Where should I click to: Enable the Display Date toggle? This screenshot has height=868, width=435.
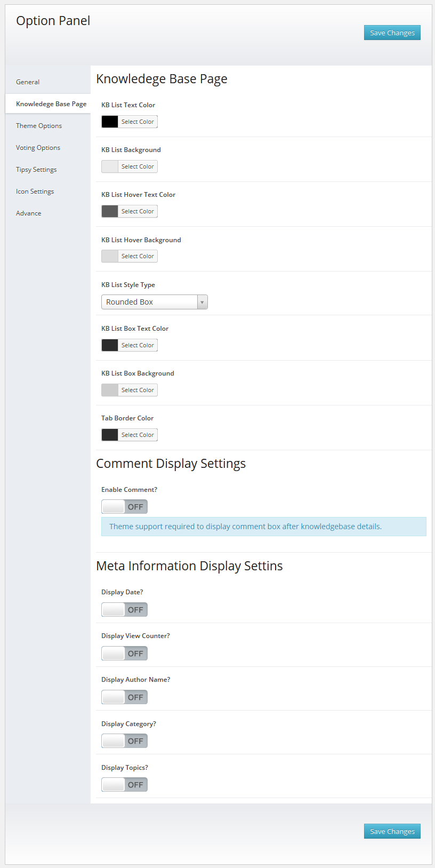(x=124, y=610)
